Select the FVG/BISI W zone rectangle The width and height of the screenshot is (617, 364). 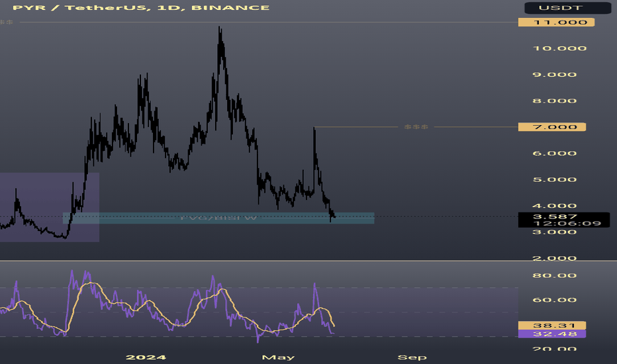[x=218, y=218]
